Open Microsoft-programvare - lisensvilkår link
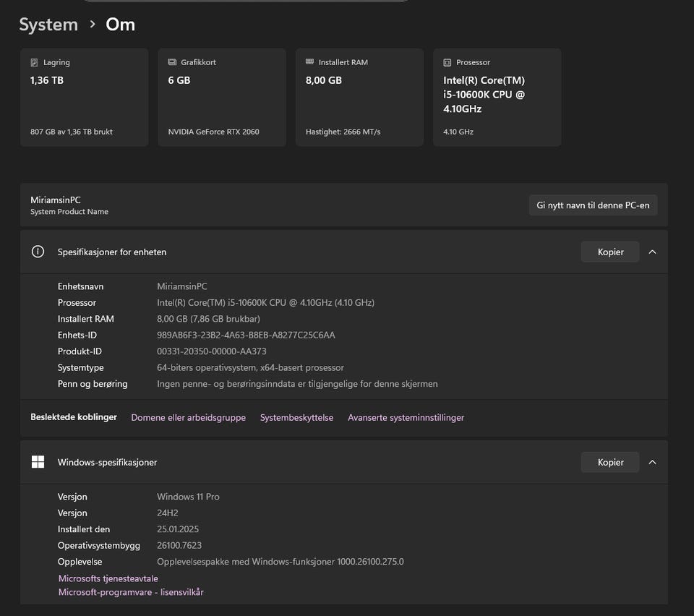Screen dimensions: 694x616 point(131,592)
